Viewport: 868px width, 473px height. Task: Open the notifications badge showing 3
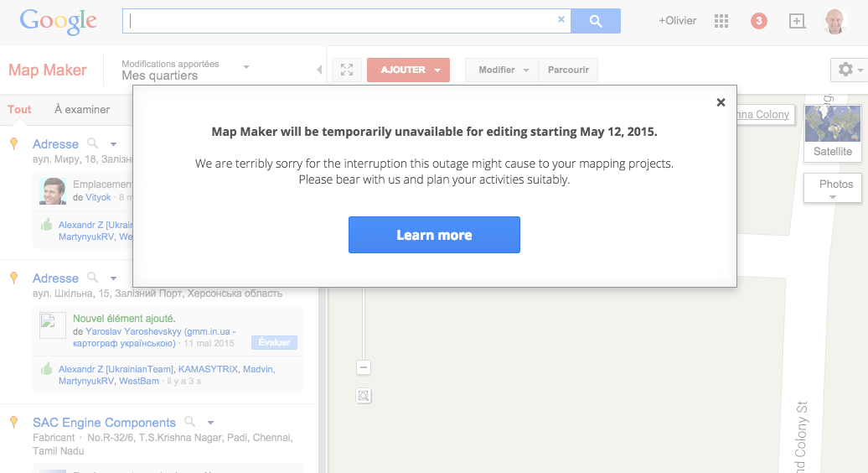point(759,21)
